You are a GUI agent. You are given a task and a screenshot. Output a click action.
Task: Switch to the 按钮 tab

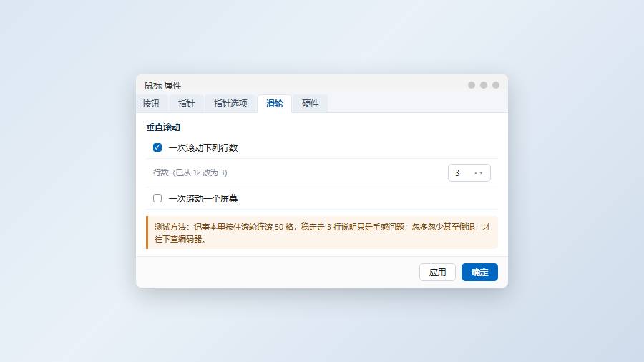click(150, 104)
